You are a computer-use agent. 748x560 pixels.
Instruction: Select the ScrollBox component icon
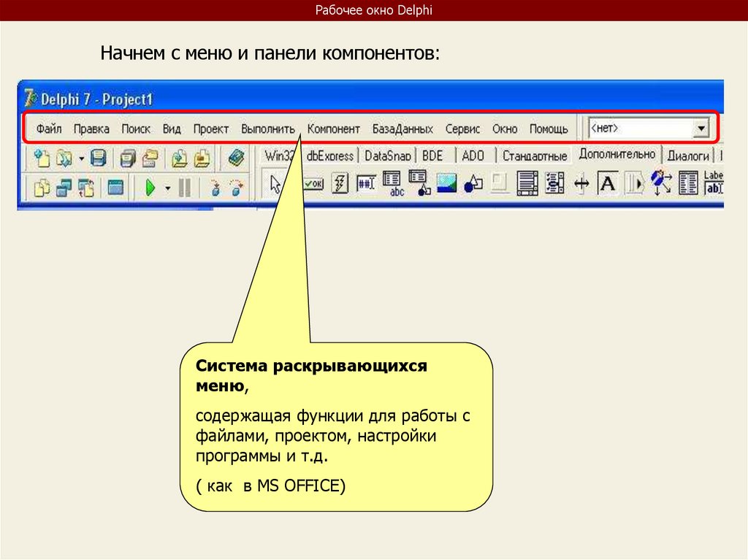[x=527, y=184]
